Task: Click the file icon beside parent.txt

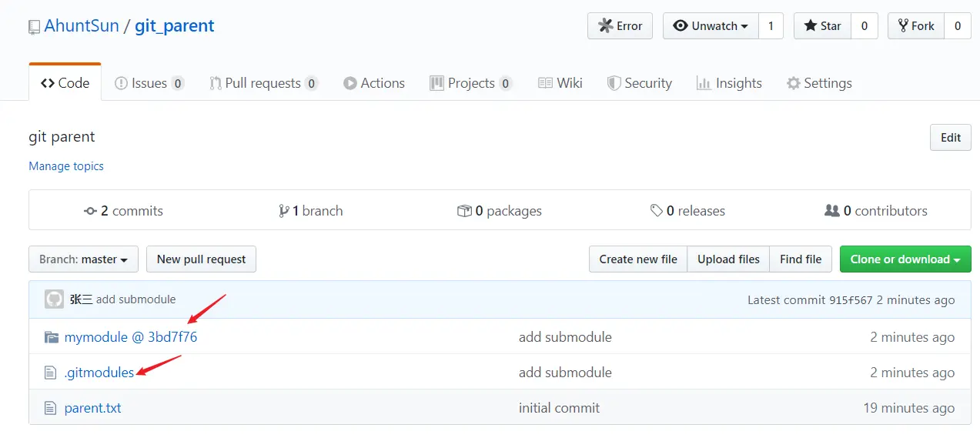Action: pos(51,408)
